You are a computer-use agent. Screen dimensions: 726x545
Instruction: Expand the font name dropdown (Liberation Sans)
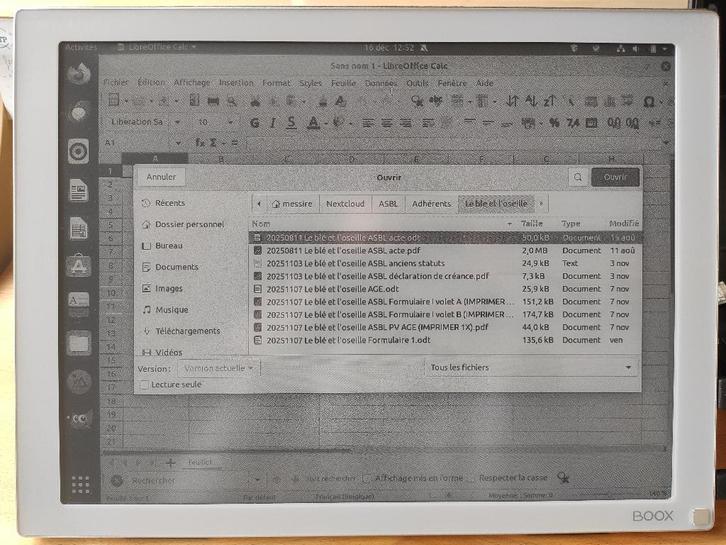point(177,122)
